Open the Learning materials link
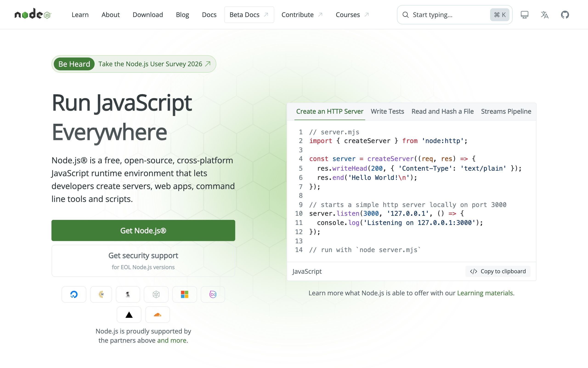This screenshot has width=588, height=368. [485, 293]
